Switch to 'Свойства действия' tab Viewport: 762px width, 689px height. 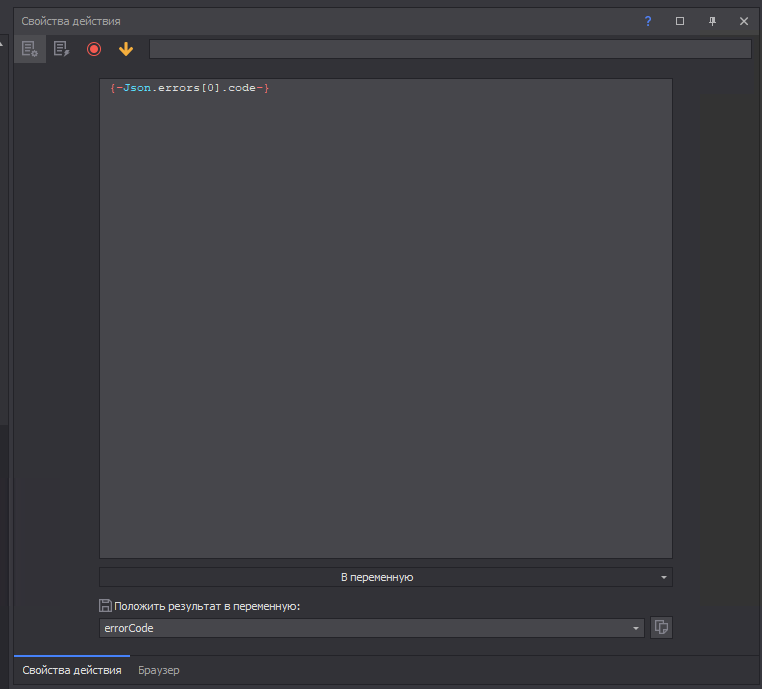[x=72, y=670]
